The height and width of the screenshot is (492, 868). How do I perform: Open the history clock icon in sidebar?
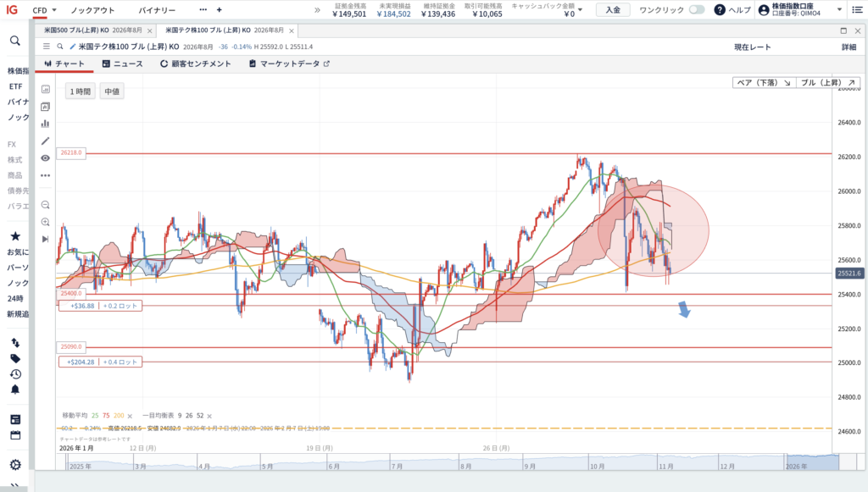tap(15, 374)
